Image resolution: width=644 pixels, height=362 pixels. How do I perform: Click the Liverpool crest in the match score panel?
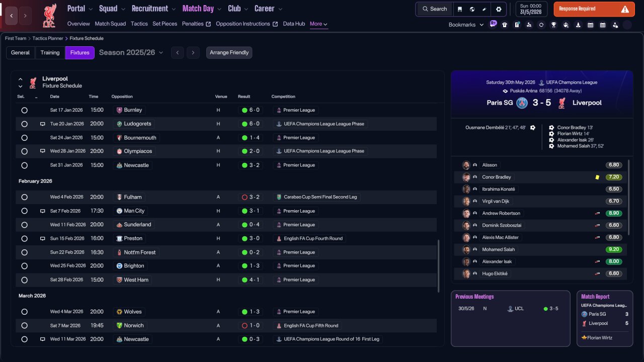coord(562,103)
